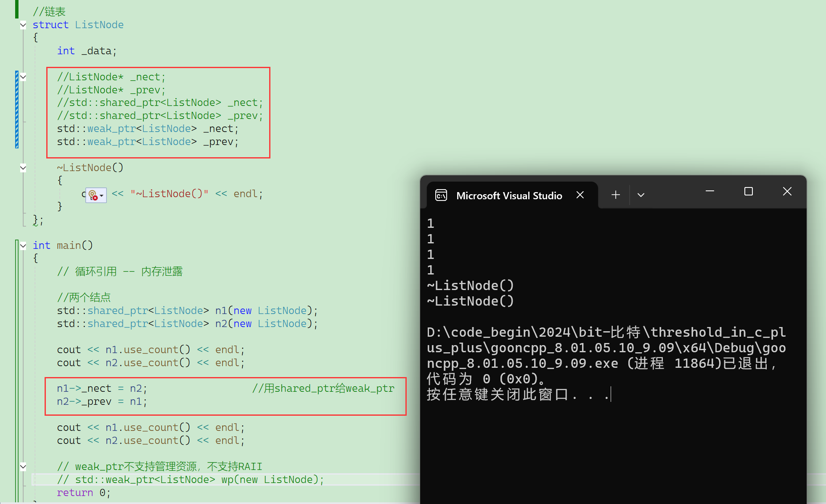
Task: Open a new terminal tab with plus
Action: (616, 195)
